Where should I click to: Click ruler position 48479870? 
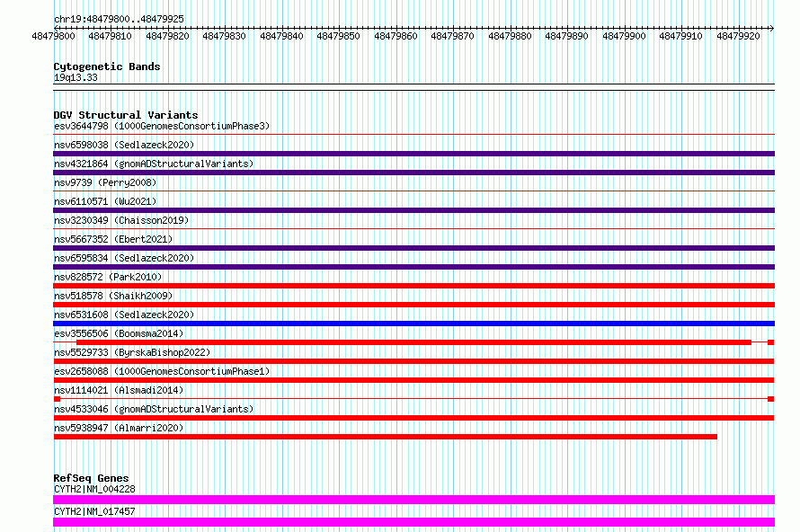point(452,36)
